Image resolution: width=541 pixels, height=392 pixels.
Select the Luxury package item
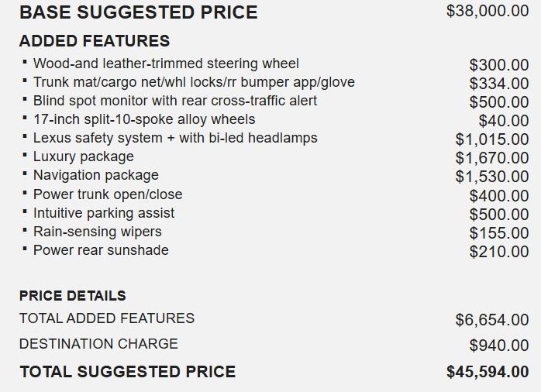(x=84, y=156)
